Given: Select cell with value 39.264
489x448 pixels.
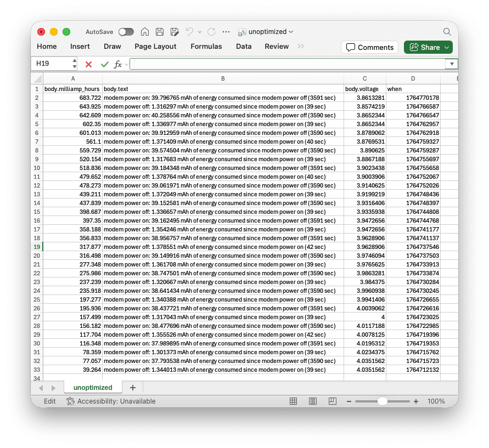Looking at the screenshot, I should (x=72, y=370).
